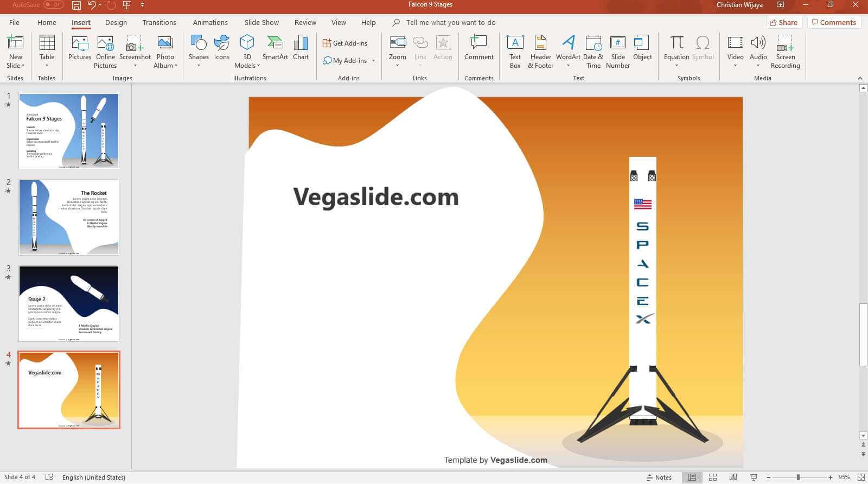
Task: Insert a Comment
Action: point(478,48)
